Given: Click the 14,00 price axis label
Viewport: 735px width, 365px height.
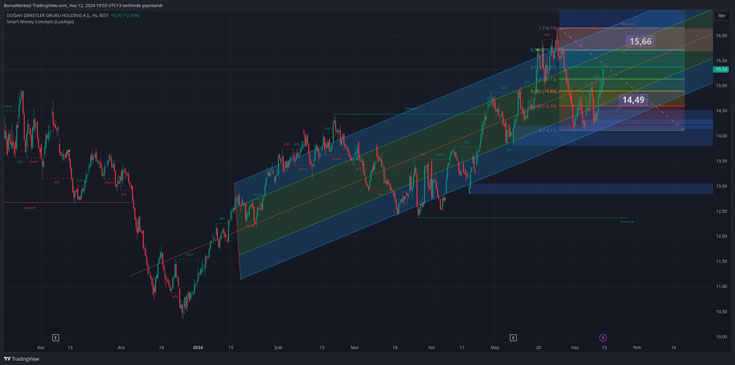Looking at the screenshot, I should [x=722, y=136].
